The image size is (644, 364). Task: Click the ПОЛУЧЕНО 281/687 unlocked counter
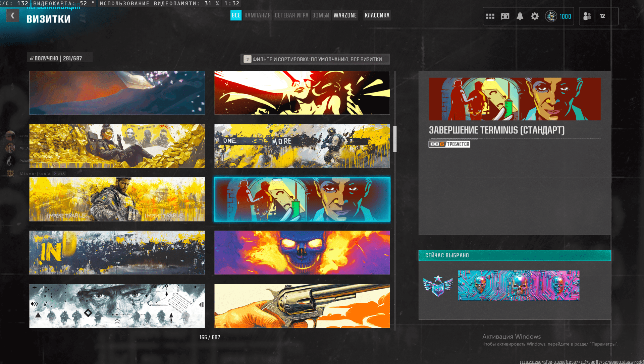pyautogui.click(x=59, y=58)
